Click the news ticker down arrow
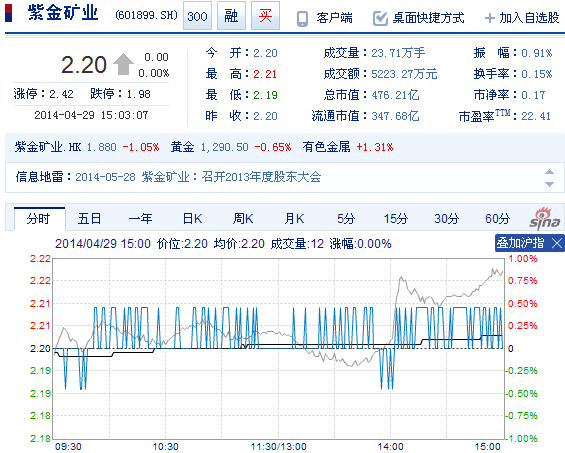Screen dimensions: 565x453 pyautogui.click(x=549, y=184)
